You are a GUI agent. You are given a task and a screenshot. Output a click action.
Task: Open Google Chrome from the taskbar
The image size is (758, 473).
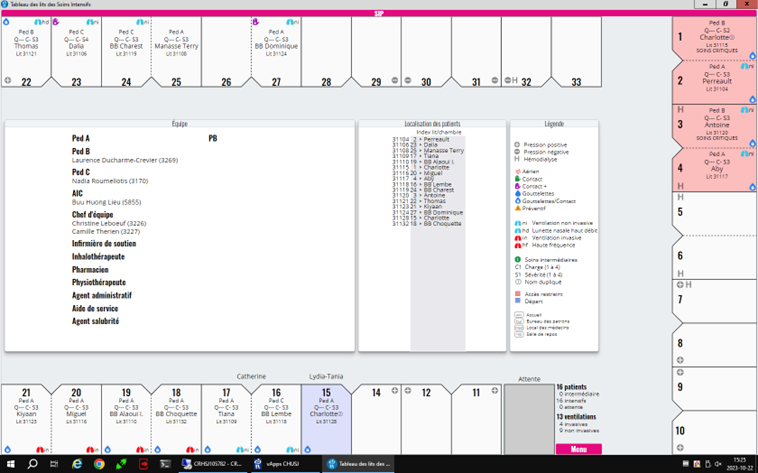click(x=99, y=464)
